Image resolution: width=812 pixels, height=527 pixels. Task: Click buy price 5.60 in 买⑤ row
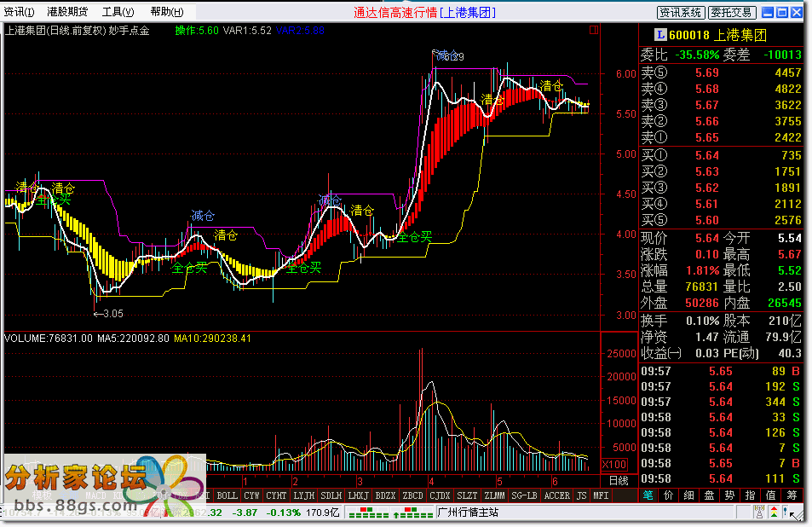tap(707, 220)
